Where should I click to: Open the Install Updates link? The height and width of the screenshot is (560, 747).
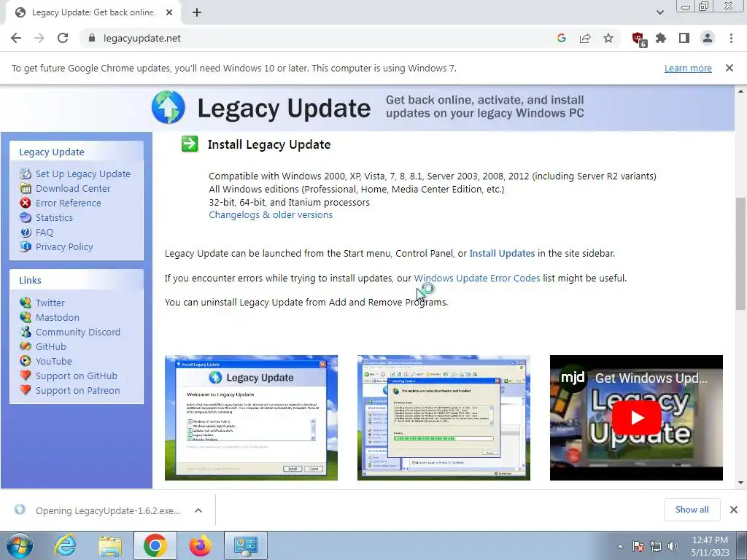click(502, 253)
